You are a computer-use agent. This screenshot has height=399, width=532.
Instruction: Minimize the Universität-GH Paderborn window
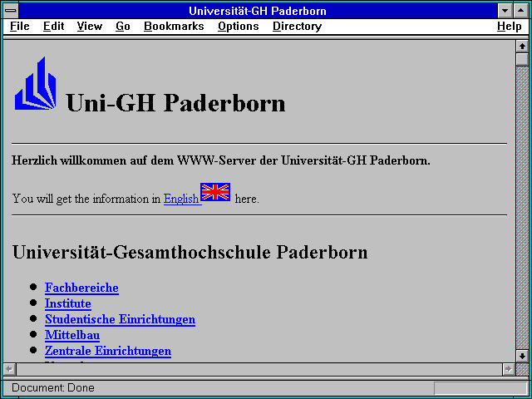[505, 11]
